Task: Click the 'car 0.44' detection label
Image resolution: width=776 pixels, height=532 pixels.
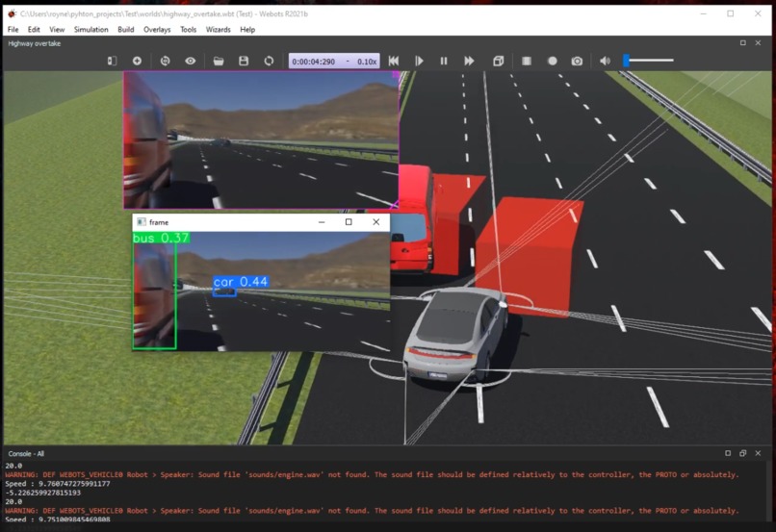Action: pyautogui.click(x=241, y=282)
